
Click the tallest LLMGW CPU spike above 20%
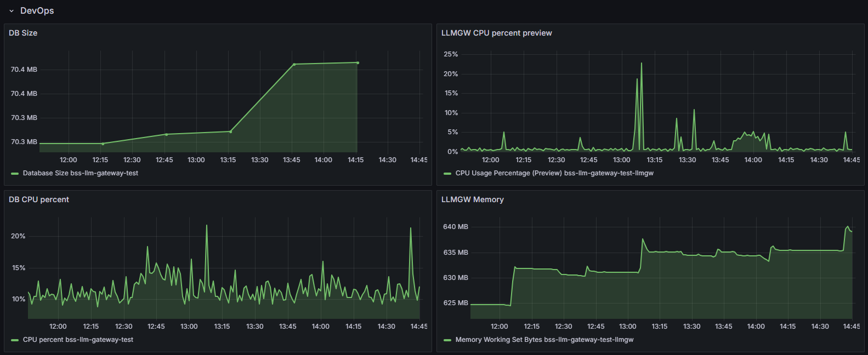click(642, 64)
